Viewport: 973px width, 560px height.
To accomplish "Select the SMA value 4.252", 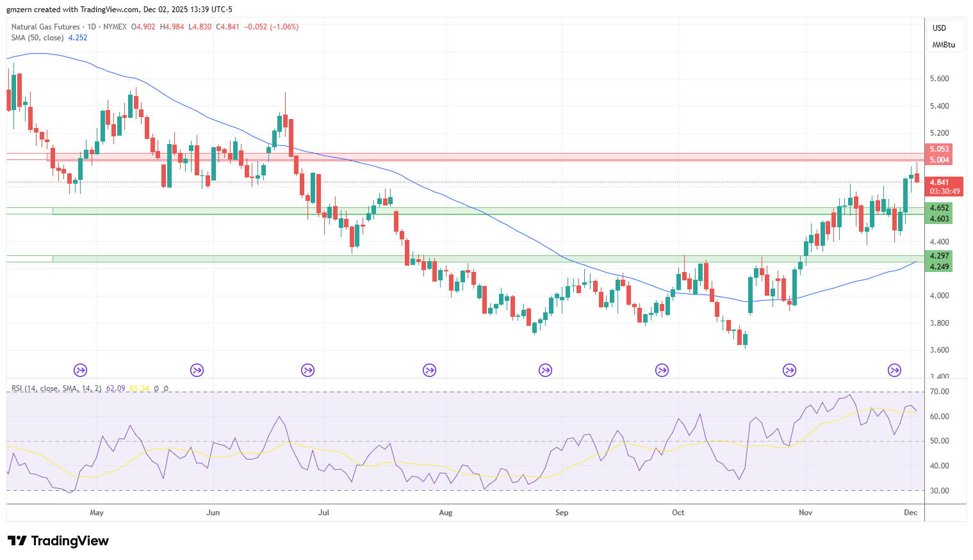I will click(78, 38).
